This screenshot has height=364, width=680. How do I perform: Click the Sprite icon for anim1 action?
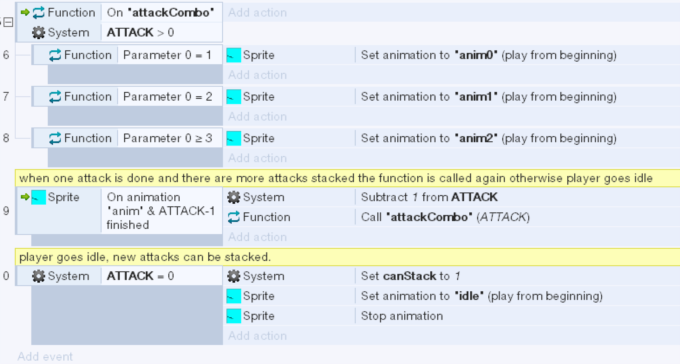tap(234, 97)
